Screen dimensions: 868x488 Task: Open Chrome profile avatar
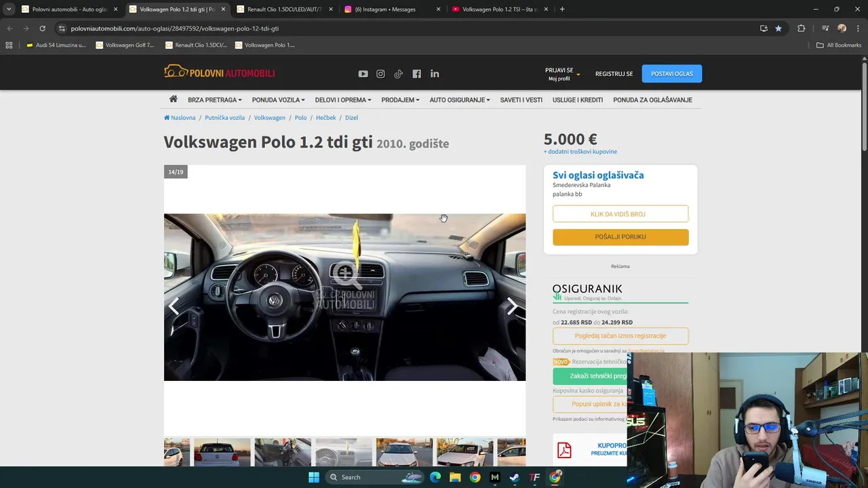coord(842,28)
